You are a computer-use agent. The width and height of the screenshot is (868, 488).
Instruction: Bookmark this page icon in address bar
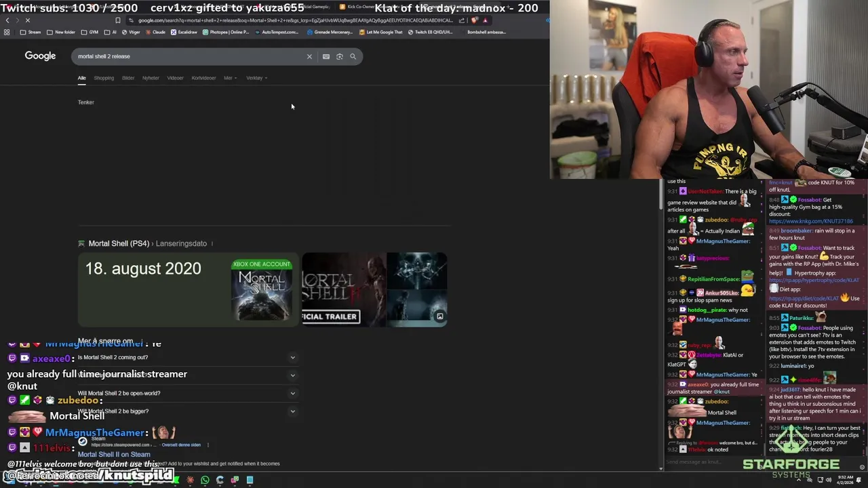117,20
